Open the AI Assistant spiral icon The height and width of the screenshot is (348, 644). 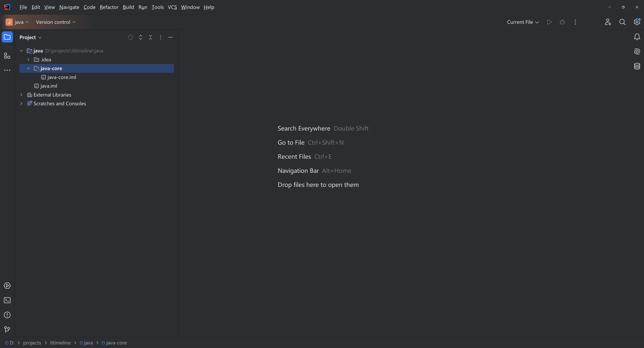point(637,51)
